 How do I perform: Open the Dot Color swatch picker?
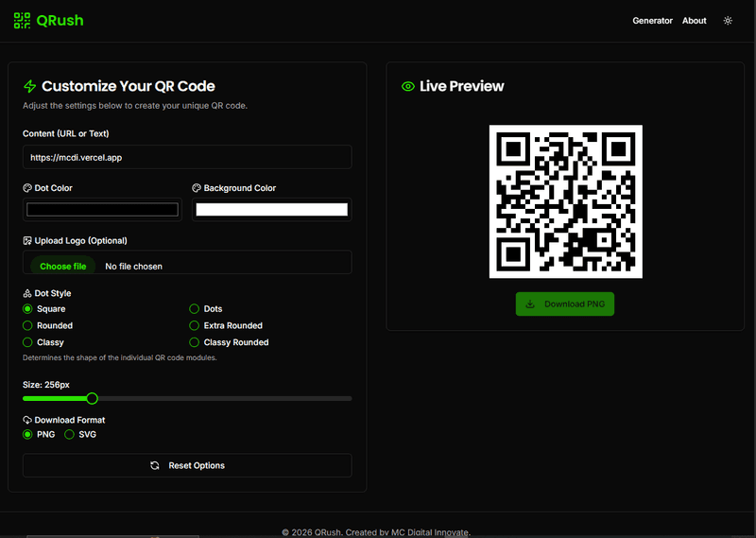[x=102, y=209]
